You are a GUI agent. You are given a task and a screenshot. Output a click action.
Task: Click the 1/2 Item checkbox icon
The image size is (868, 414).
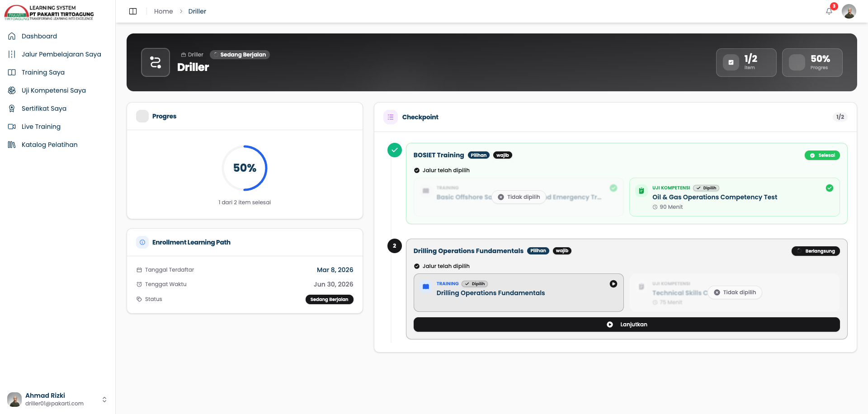click(731, 62)
